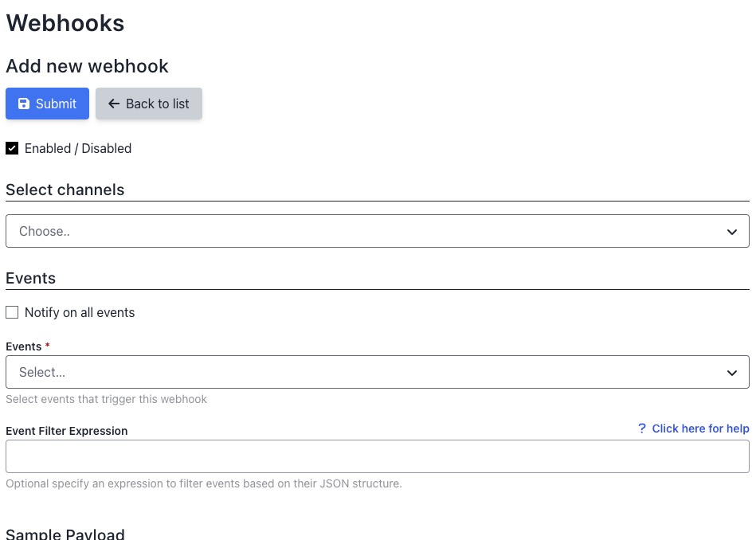
Task: Click the chevron on the Events dropdown
Action: (x=731, y=372)
